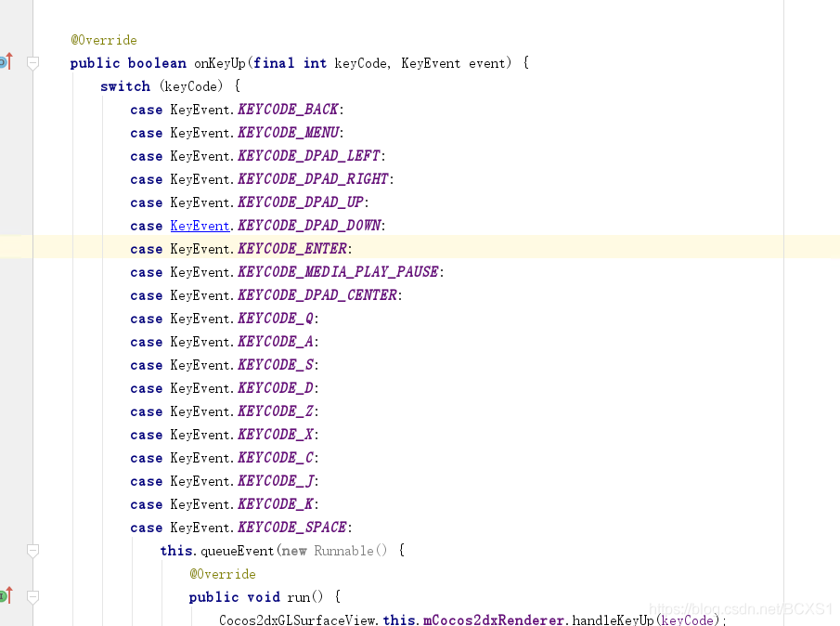
Task: Click KEYCODE_DPAD_RIGHT constant
Action: click(x=314, y=179)
